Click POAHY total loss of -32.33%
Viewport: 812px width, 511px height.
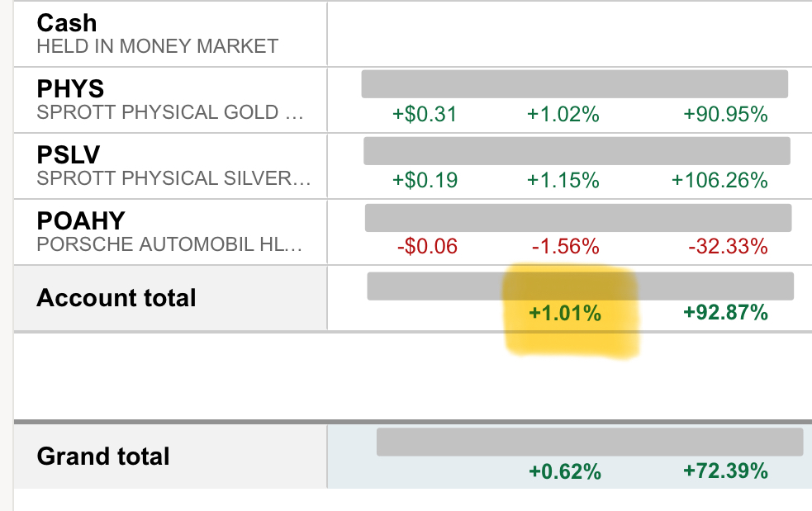coord(727,246)
